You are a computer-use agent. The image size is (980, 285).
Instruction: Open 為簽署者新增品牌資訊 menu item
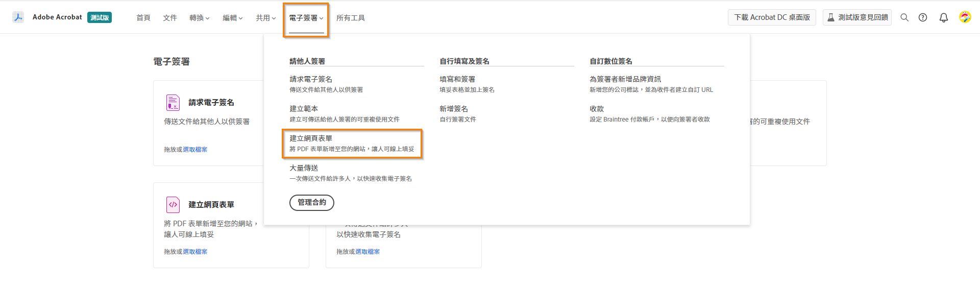(625, 79)
